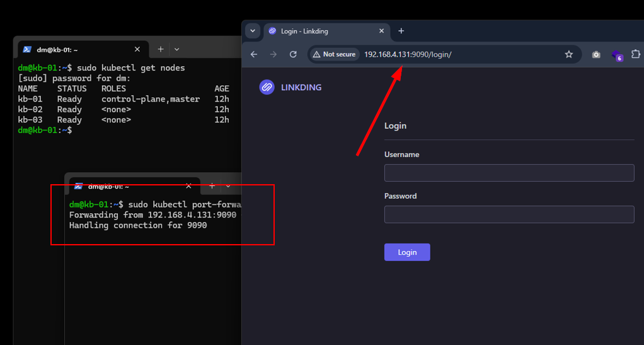Click the camera screenshot extension icon
644x345 pixels.
click(x=596, y=54)
